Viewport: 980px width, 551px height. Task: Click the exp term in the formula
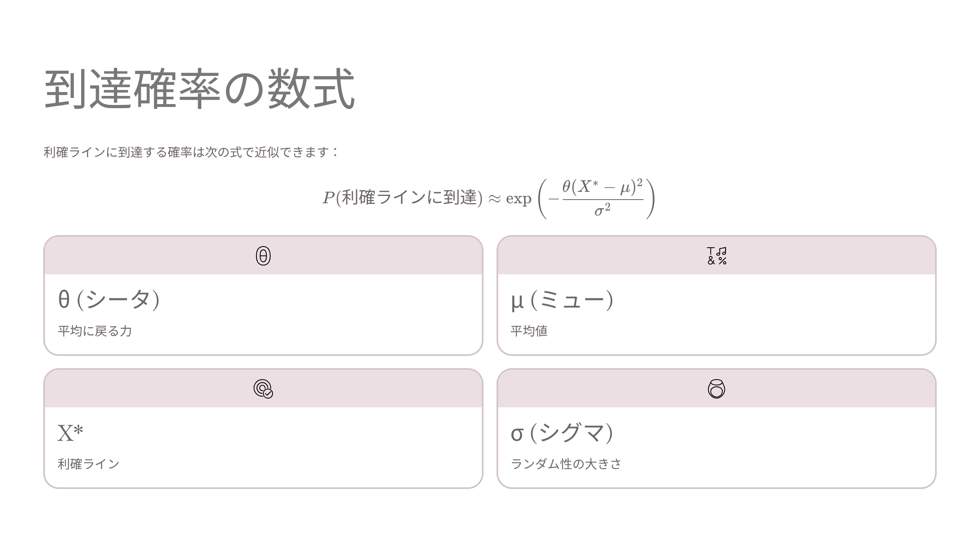coord(519,199)
